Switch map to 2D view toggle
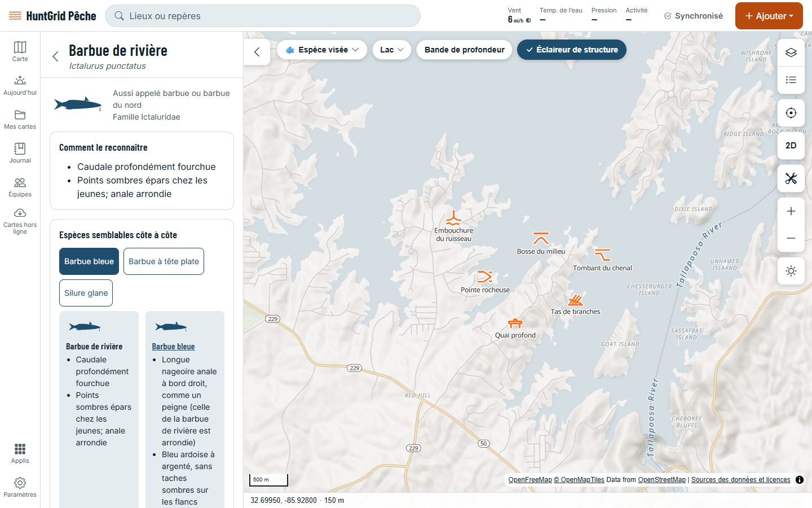This screenshot has height=508, width=812. point(791,146)
